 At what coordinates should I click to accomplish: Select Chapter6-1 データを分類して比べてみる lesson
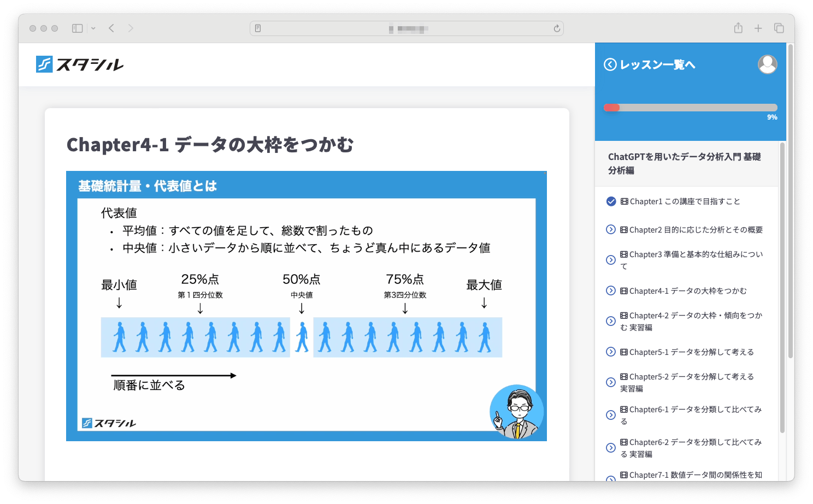click(x=691, y=415)
